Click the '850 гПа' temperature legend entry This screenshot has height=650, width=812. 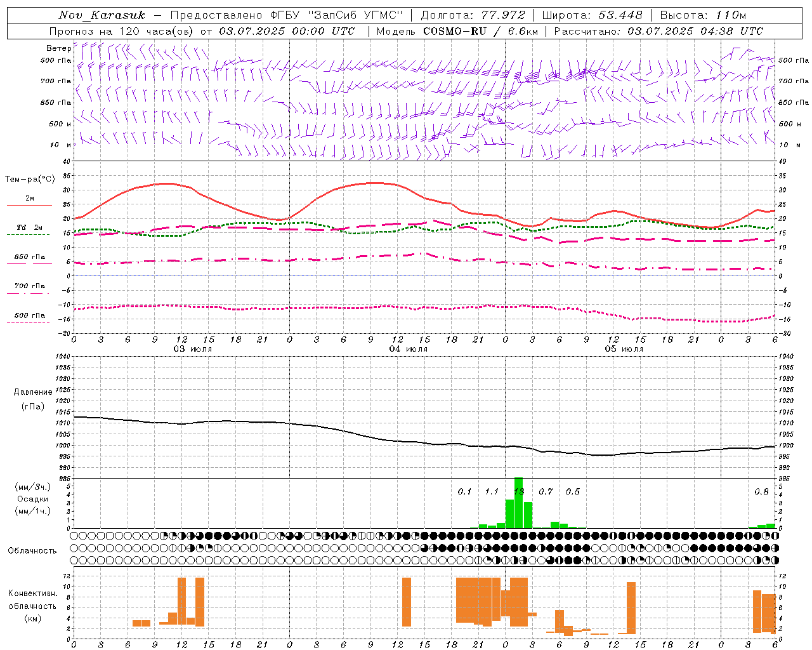(29, 257)
